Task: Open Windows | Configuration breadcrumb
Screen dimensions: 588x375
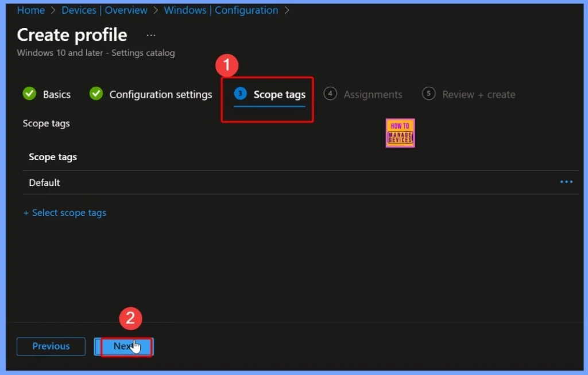Action: click(220, 10)
